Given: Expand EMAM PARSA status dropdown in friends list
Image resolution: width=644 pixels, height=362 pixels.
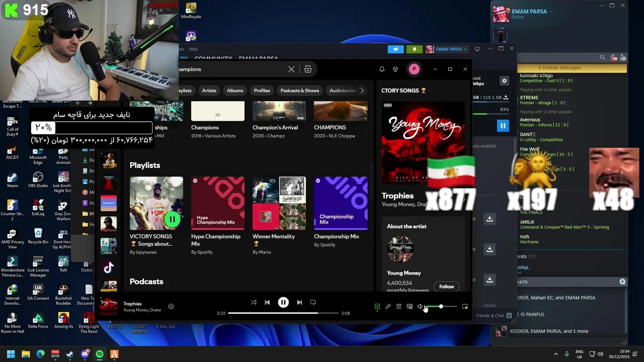Looking at the screenshot, I should click(551, 12).
